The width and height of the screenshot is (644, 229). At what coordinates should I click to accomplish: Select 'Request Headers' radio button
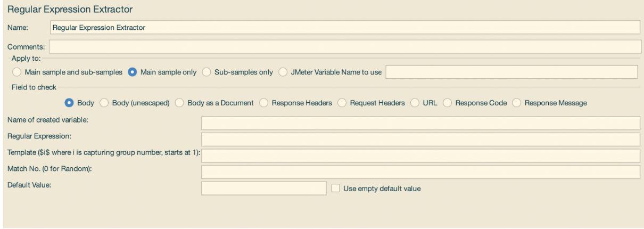[x=342, y=103]
